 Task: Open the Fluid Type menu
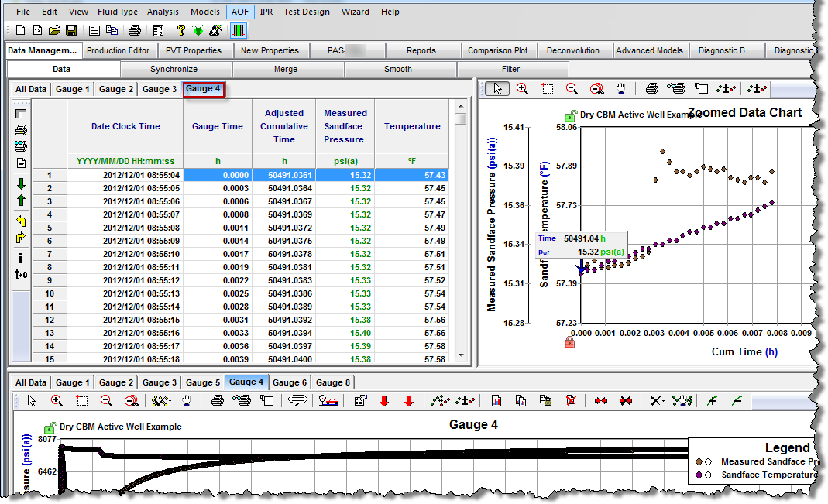[118, 12]
